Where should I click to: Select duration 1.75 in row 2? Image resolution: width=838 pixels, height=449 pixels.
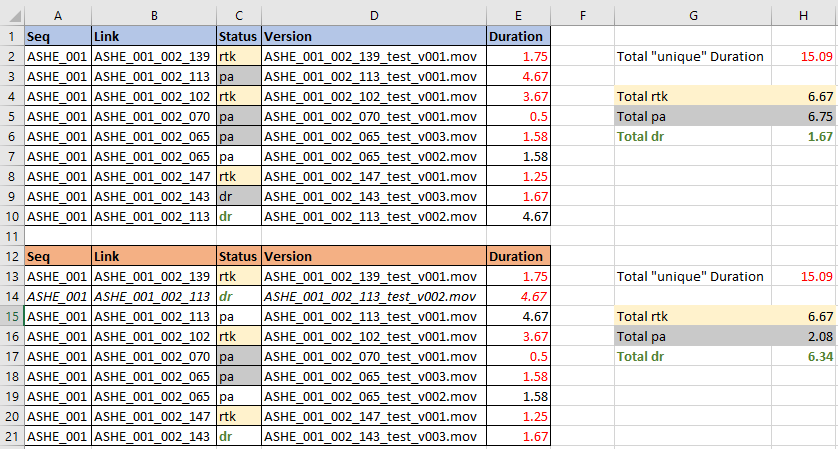[518, 56]
